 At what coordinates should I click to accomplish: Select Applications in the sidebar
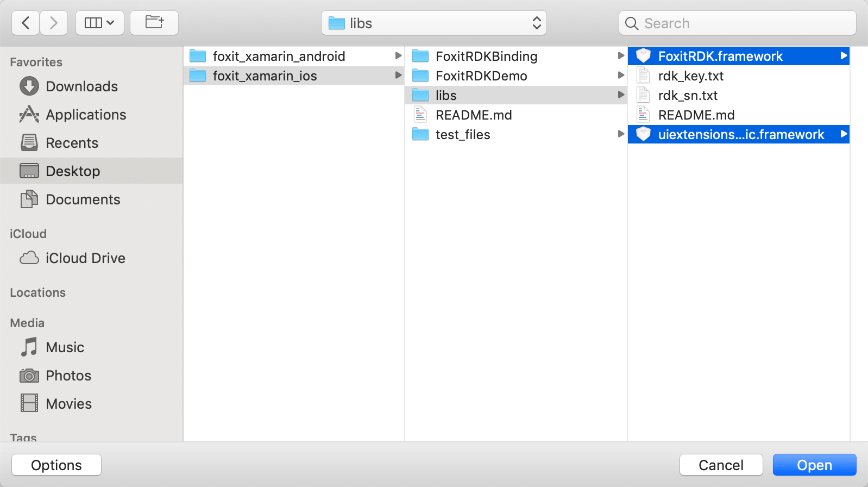[x=91, y=114]
